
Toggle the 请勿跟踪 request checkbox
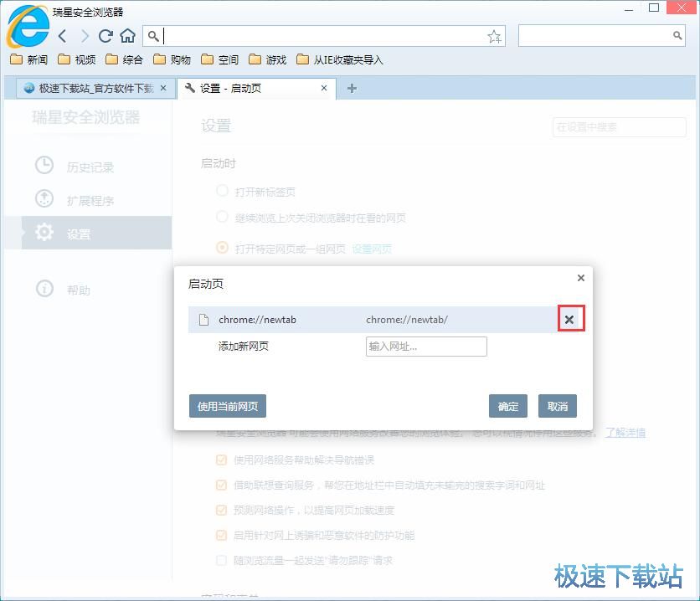click(221, 560)
